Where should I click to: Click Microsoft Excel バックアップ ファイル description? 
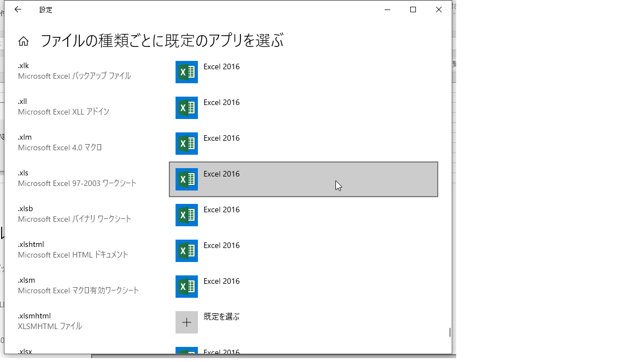coord(74,76)
